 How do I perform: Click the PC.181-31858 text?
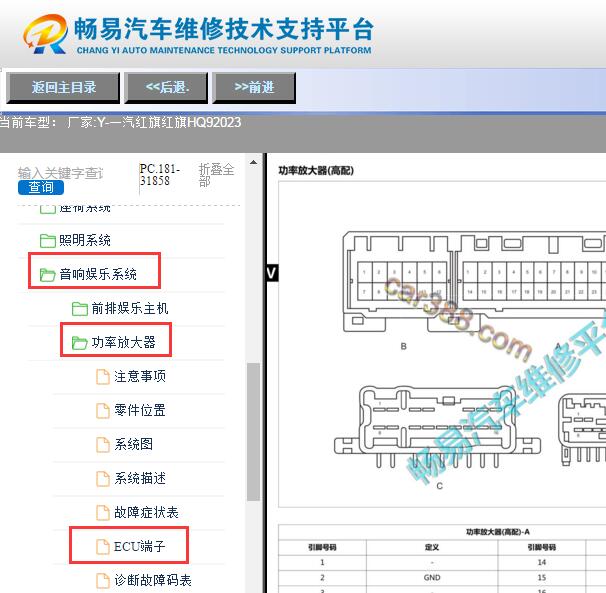(x=160, y=175)
